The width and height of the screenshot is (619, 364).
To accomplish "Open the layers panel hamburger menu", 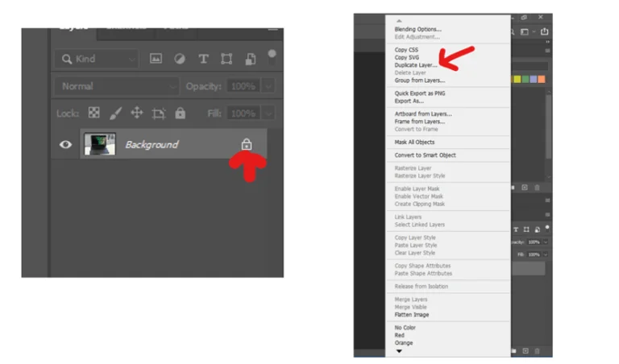I will [x=272, y=29].
